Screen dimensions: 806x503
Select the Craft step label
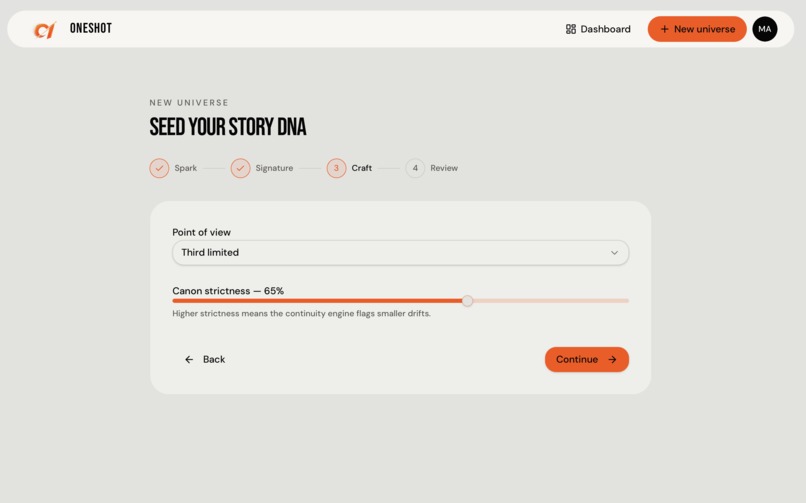pos(362,168)
